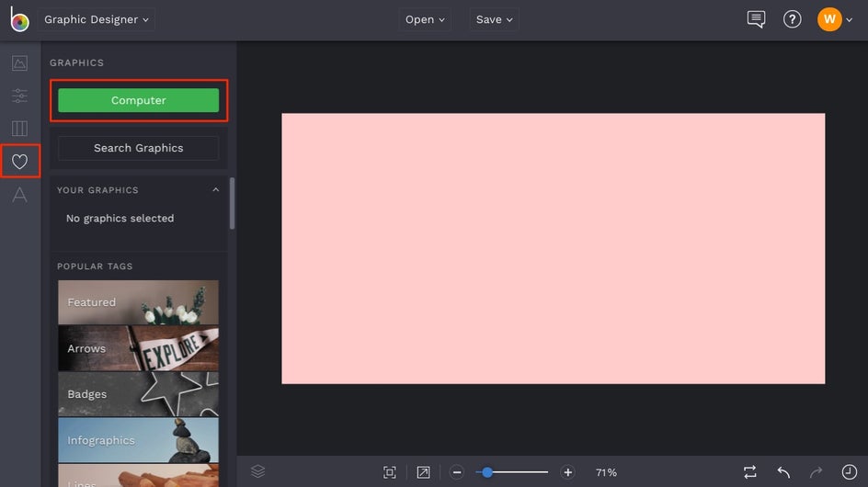Open the Templates layout sidebar icon

(19, 129)
